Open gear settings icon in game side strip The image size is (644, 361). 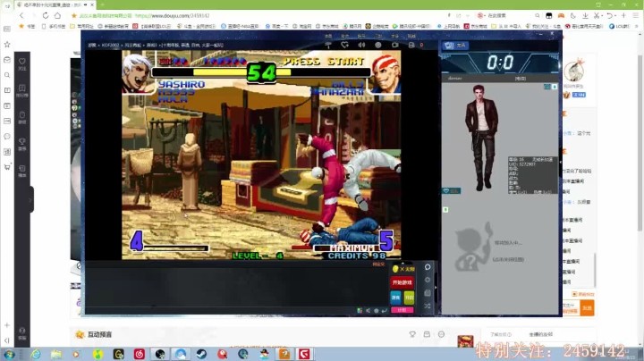428,280
